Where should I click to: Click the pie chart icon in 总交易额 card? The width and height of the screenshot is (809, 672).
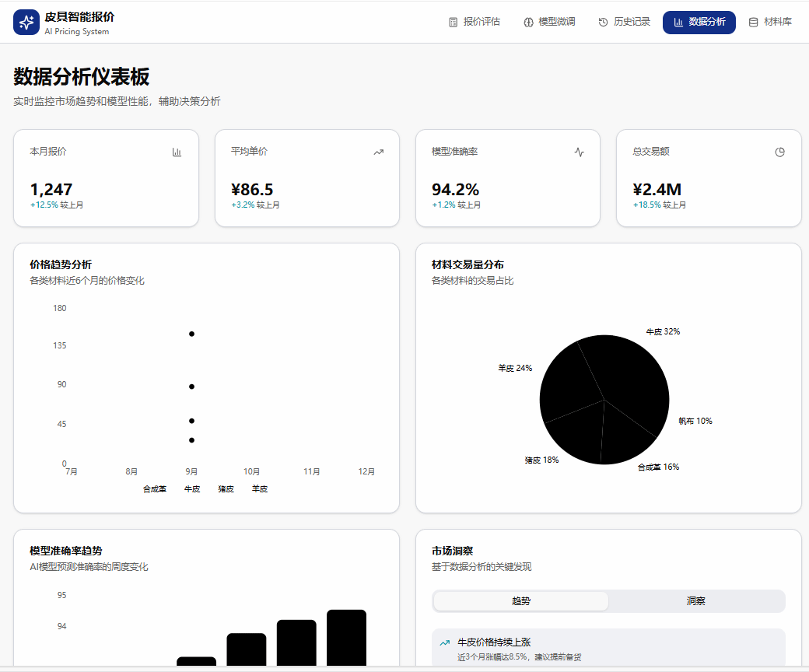point(779,152)
